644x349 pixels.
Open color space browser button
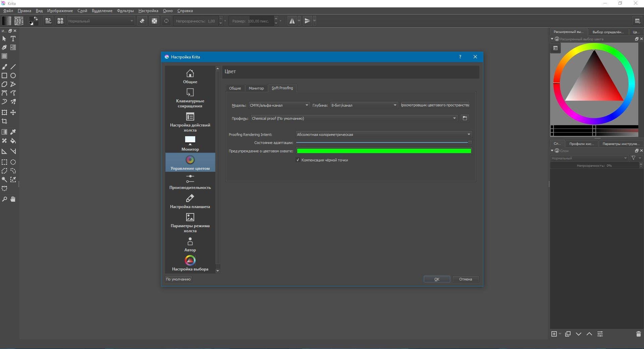coord(435,105)
